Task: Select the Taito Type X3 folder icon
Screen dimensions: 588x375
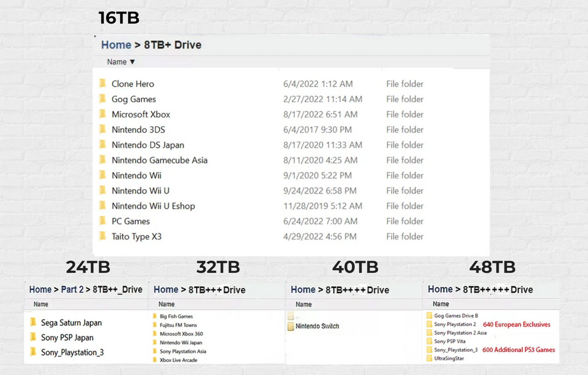Action: click(103, 236)
